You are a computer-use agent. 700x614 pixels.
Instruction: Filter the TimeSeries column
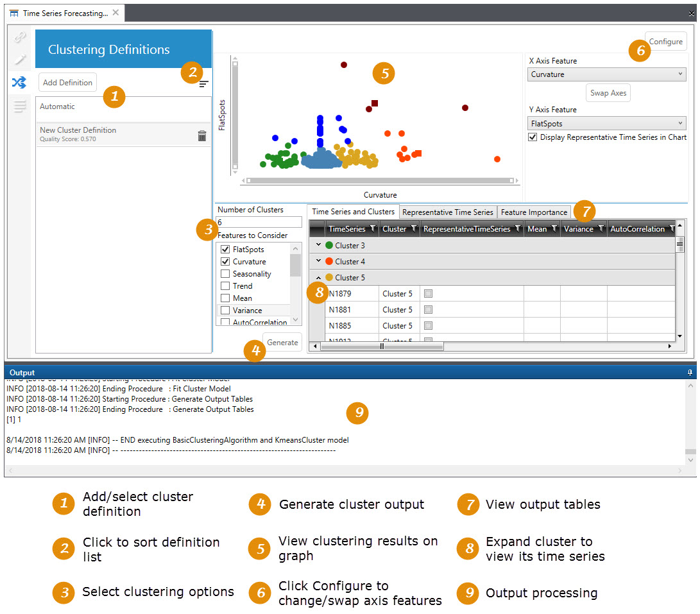pyautogui.click(x=372, y=229)
